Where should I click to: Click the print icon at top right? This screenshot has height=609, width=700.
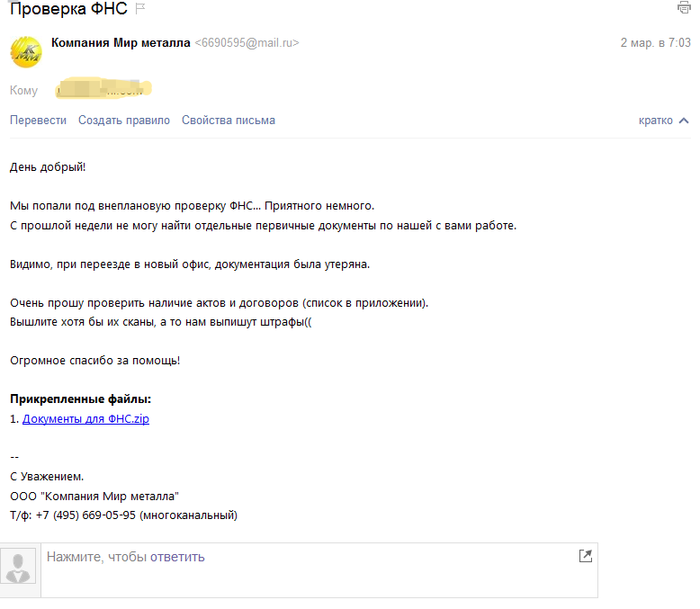[684, 8]
